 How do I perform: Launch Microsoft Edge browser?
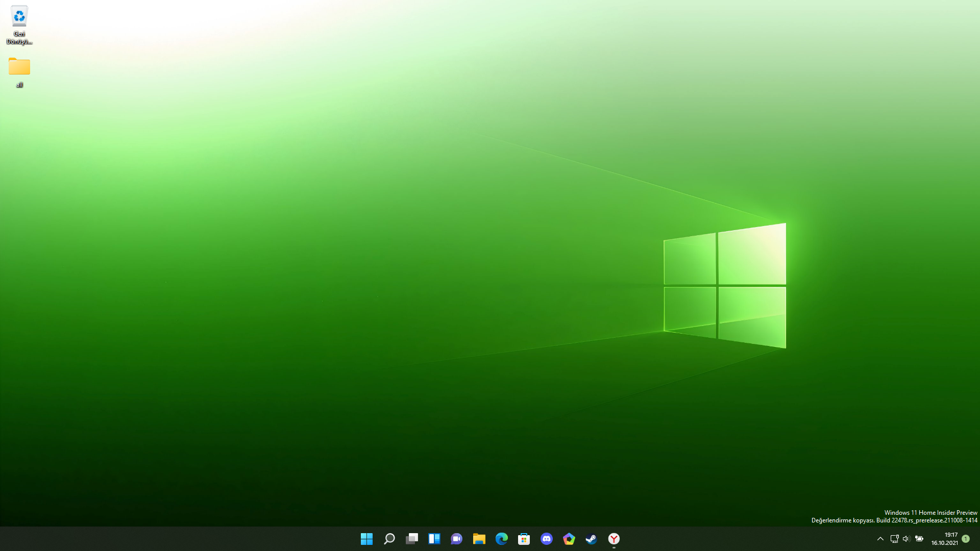click(x=501, y=539)
